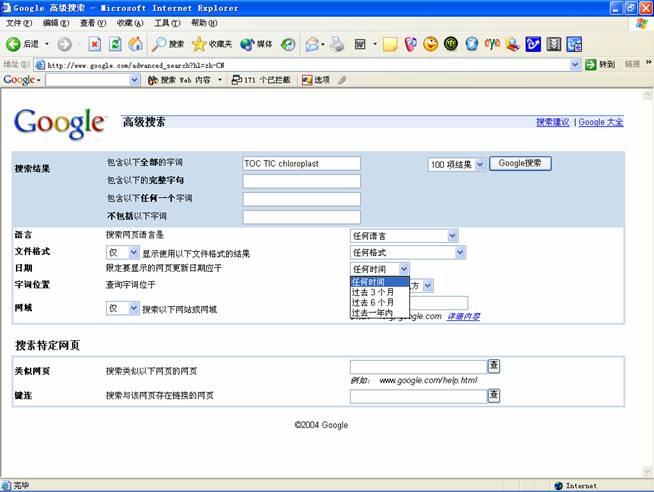Click the 171 blocked popups (个已拦截) button

coord(261,80)
